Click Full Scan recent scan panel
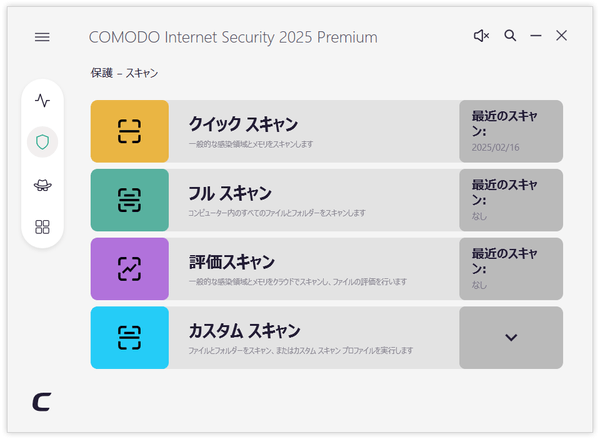 pyautogui.click(x=511, y=200)
